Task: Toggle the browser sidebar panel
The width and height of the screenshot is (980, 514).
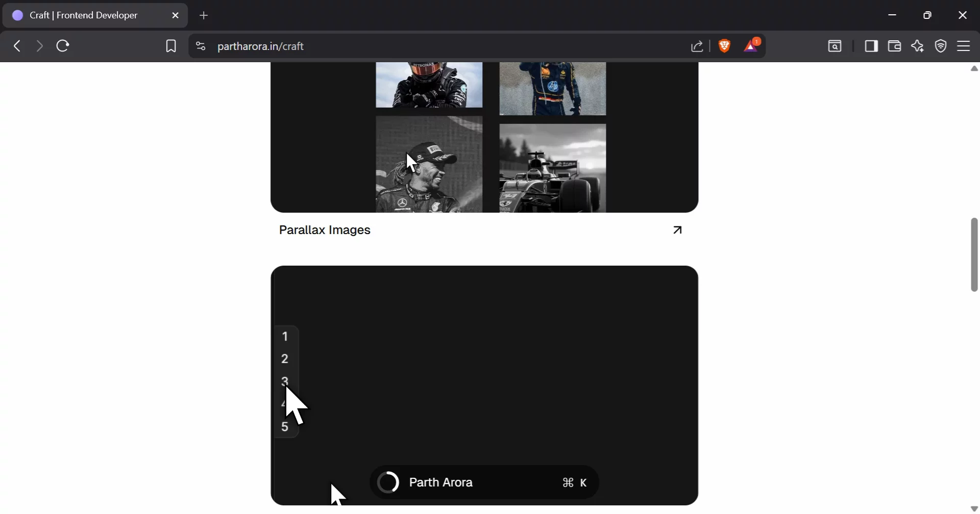Action: tap(872, 46)
